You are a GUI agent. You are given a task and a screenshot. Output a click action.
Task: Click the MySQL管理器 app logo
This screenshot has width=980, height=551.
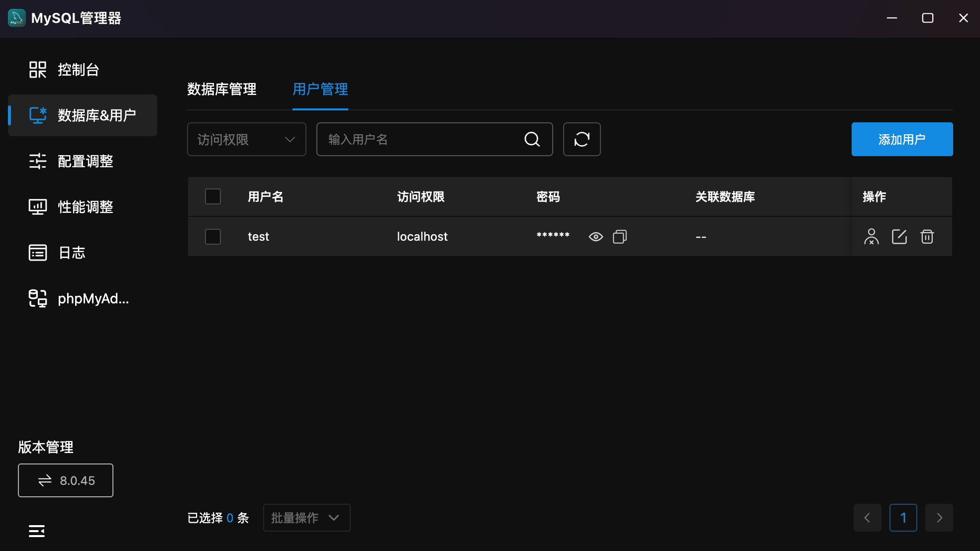point(17,18)
